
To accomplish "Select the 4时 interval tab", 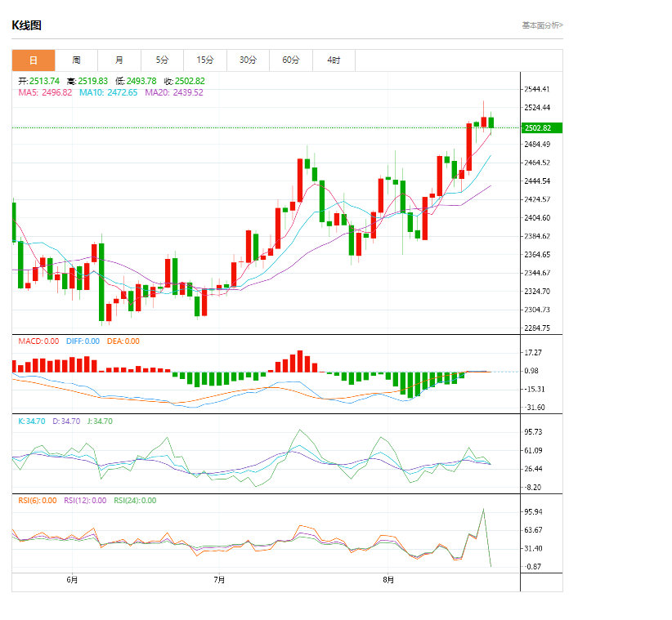I will click(x=334, y=60).
